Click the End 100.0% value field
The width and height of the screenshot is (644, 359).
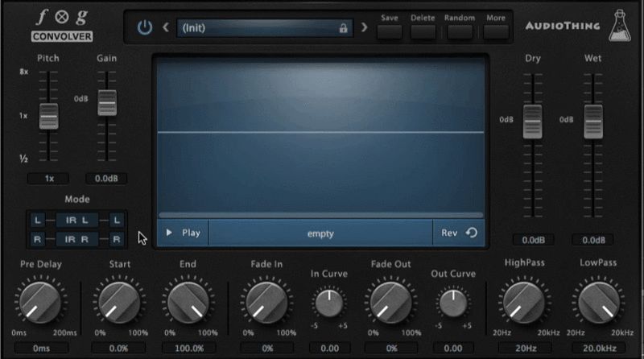[x=189, y=349]
